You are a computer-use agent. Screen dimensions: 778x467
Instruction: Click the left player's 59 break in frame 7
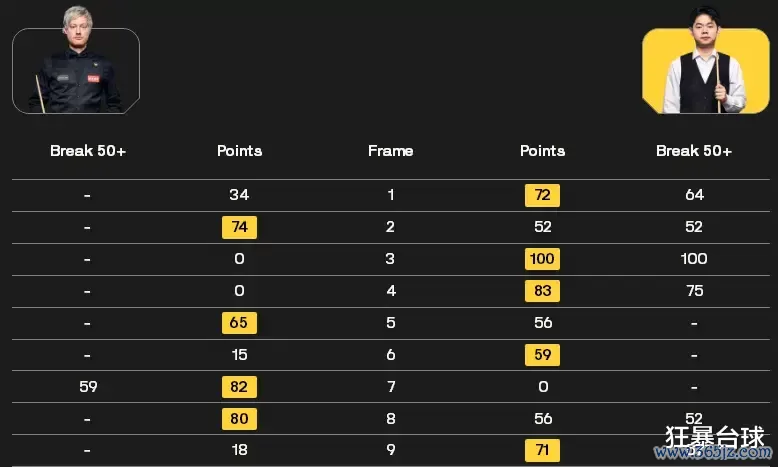(x=88, y=387)
